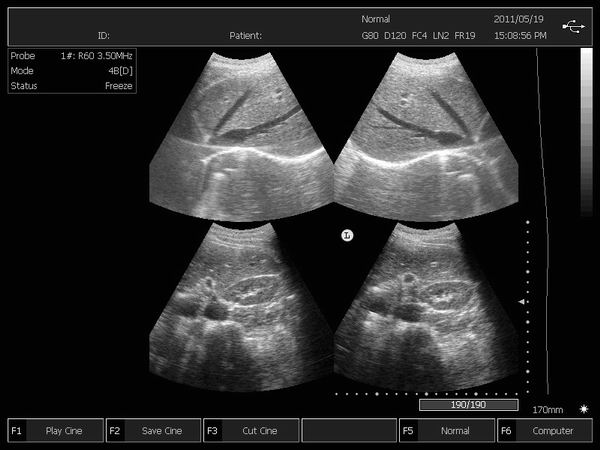
Task: Click the Status Freeze indicator
Action: pos(71,86)
